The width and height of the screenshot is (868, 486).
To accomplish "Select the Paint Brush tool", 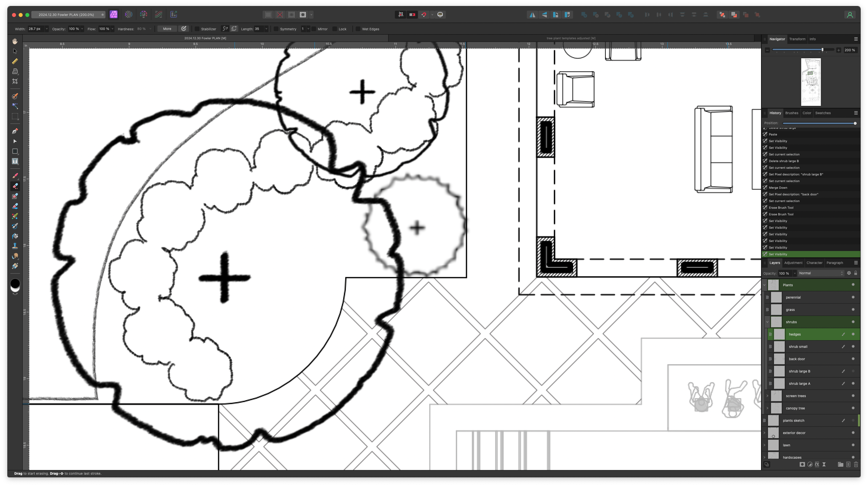I will pos(15,176).
